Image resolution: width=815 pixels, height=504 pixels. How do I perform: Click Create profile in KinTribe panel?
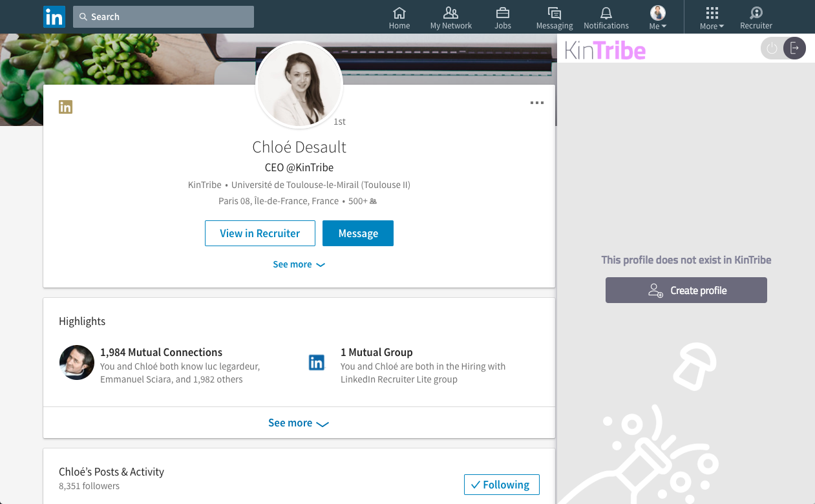tap(686, 290)
